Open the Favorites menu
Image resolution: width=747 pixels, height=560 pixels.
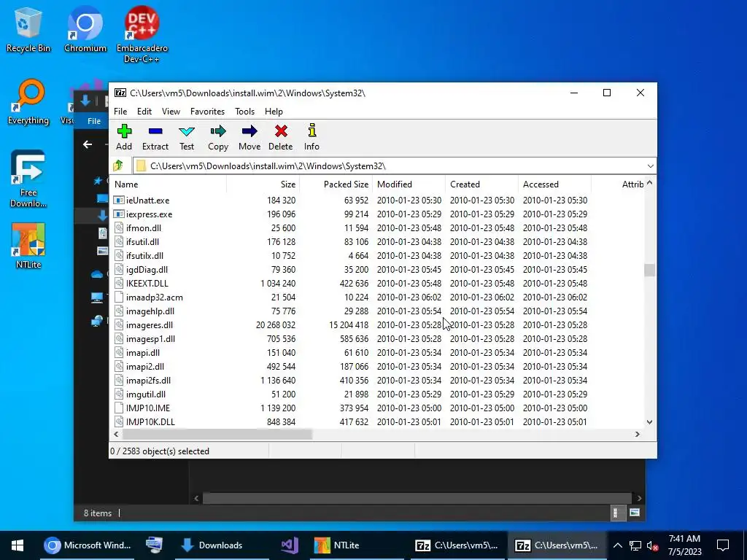(x=207, y=112)
